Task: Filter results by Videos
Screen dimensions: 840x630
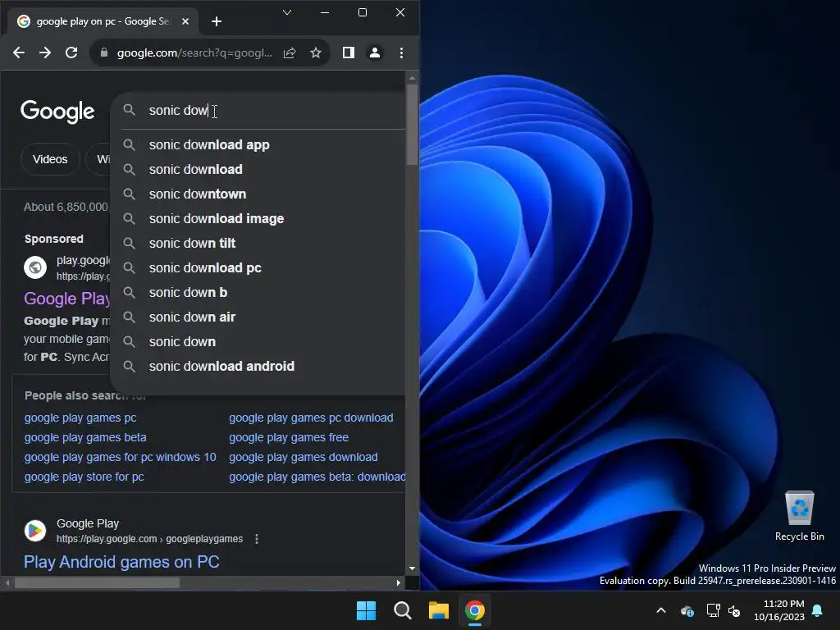Action: pyautogui.click(x=50, y=159)
